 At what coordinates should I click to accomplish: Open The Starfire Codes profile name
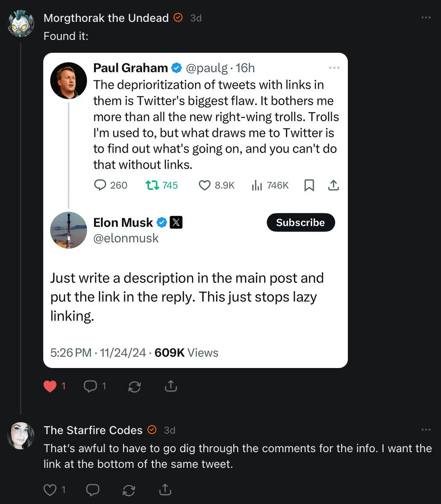93,430
